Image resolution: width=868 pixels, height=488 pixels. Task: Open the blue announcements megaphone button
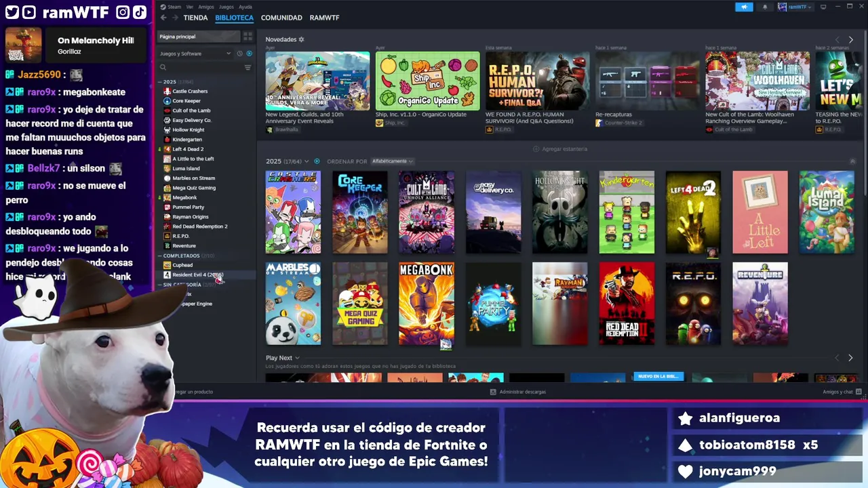(x=744, y=7)
